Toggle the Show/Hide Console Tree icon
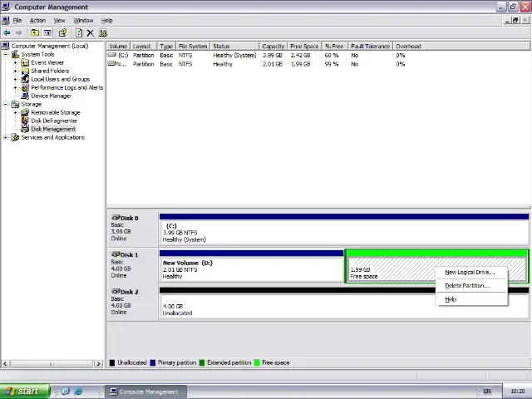 [47, 33]
